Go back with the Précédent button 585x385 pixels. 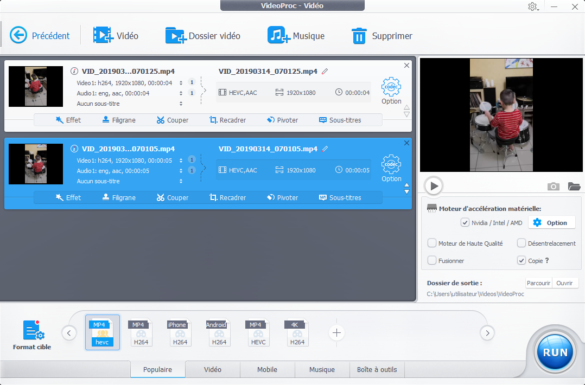pyautogui.click(x=40, y=36)
